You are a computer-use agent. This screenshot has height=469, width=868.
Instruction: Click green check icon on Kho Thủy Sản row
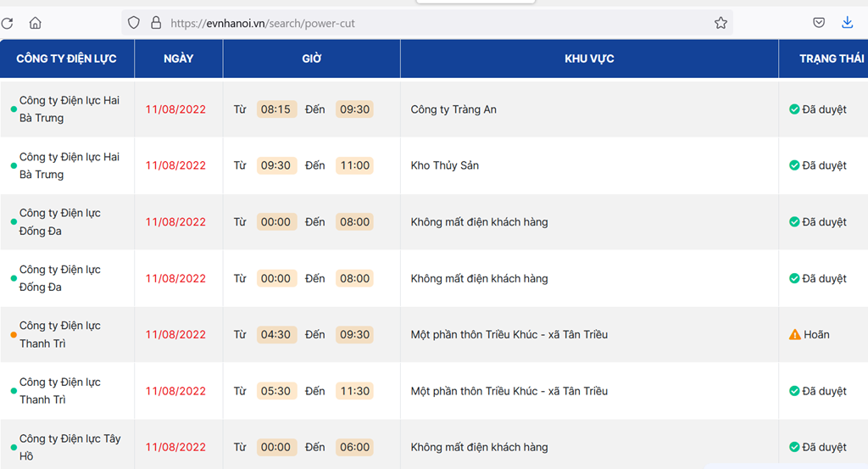coord(794,165)
